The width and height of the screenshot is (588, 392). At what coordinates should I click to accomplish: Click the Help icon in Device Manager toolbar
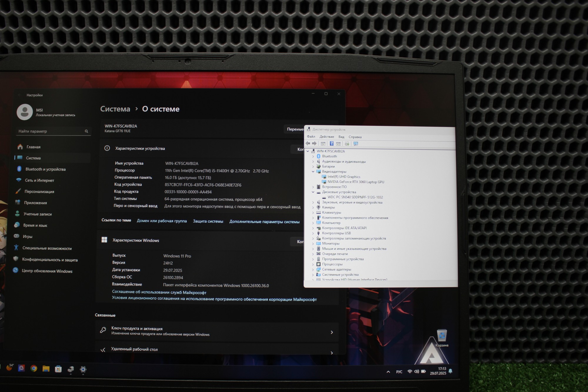click(331, 144)
